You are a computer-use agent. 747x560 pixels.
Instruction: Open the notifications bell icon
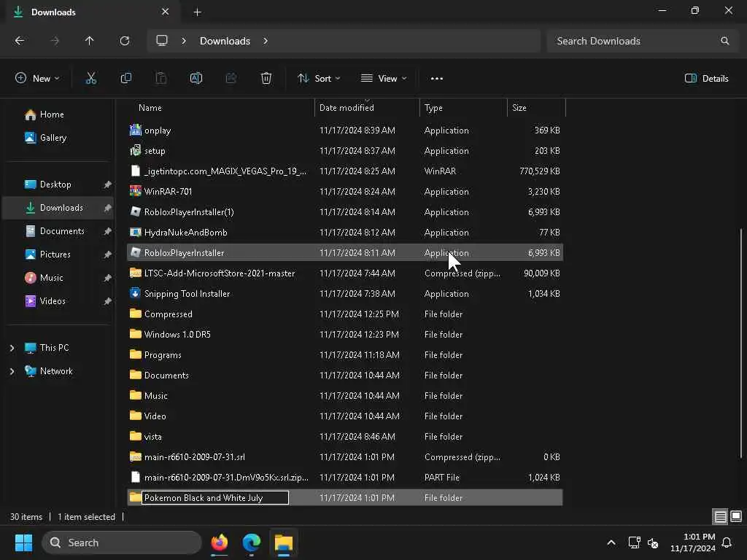(x=727, y=542)
